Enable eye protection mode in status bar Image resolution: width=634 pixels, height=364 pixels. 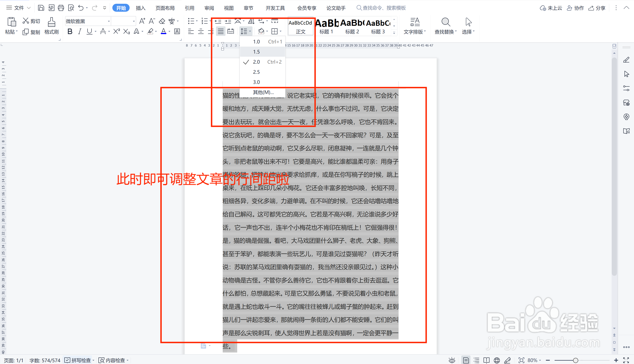pos(452,360)
